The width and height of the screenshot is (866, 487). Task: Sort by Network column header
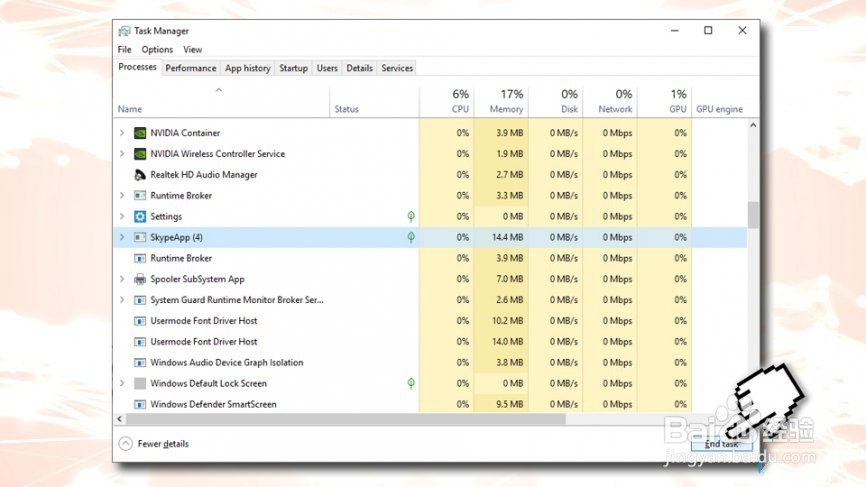(610, 103)
